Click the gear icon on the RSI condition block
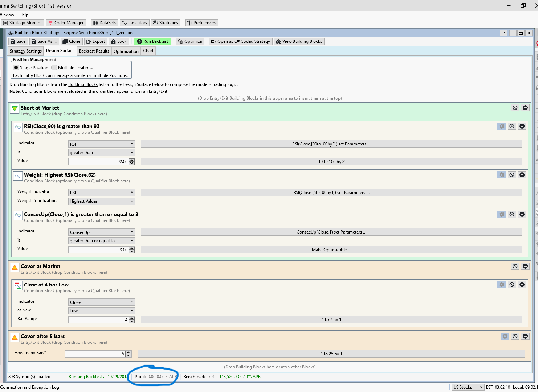Image resolution: width=538 pixels, height=392 pixels. 501,126
